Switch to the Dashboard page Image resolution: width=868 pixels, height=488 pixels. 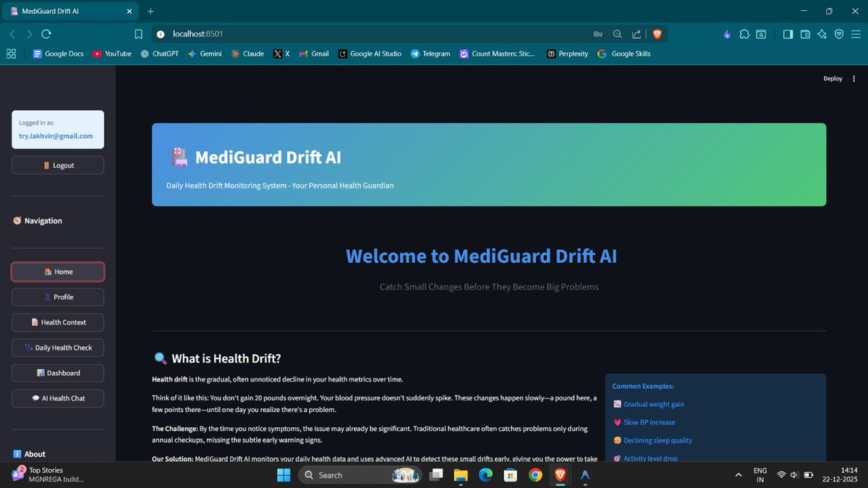tap(58, 373)
